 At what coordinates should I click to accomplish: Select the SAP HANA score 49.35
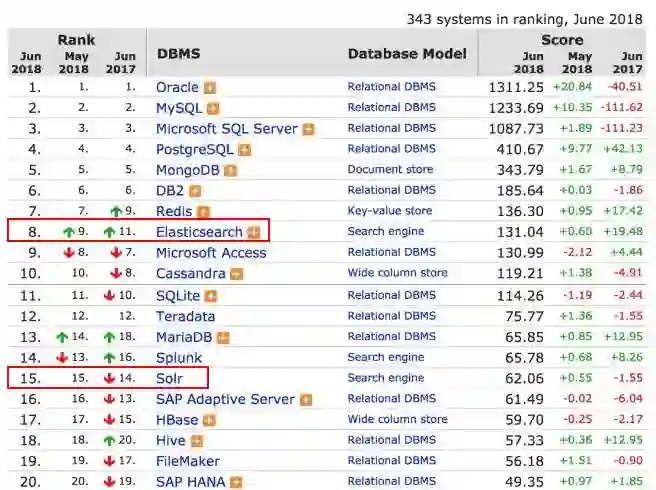click(x=524, y=482)
